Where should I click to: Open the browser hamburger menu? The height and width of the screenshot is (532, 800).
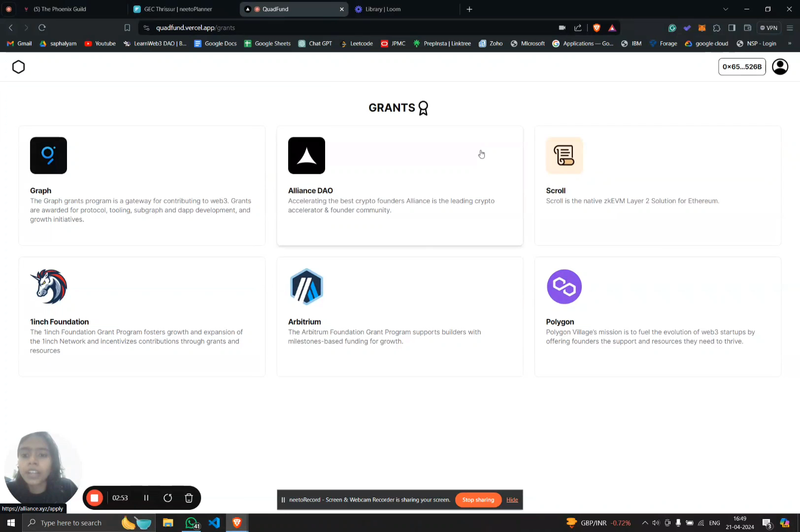790,28
